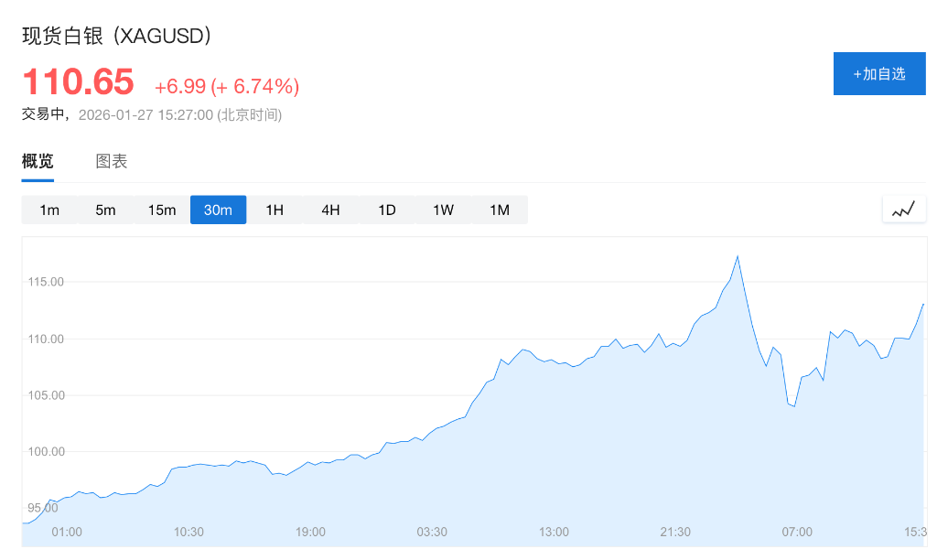This screenshot has height=560, width=937.
Task: Click the chart's highest peak above 115
Action: [738, 256]
